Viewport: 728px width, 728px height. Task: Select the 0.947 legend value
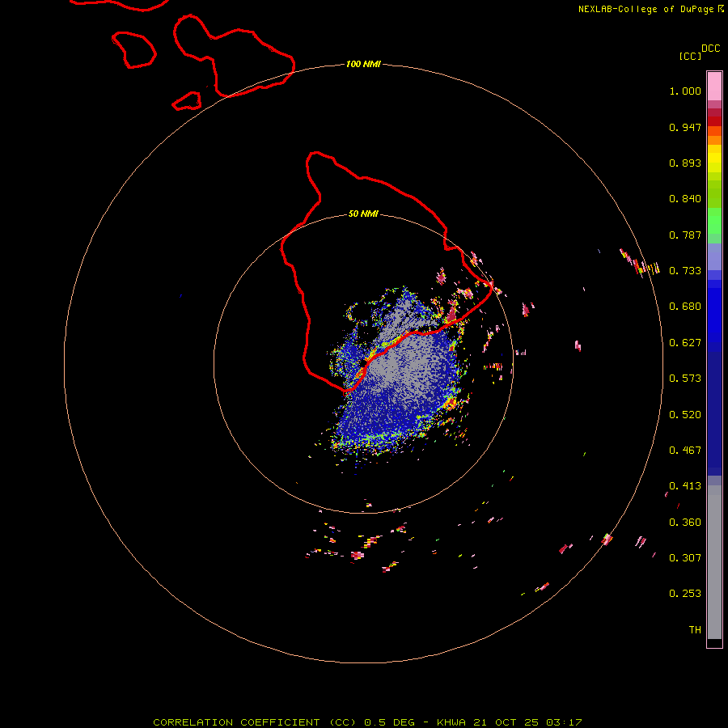click(685, 127)
